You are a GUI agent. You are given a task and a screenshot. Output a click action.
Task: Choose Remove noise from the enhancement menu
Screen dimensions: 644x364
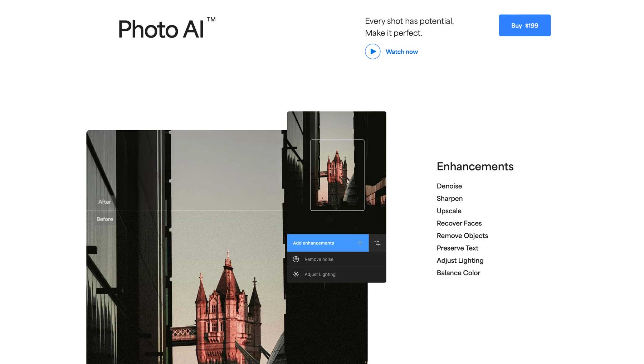coord(319,259)
